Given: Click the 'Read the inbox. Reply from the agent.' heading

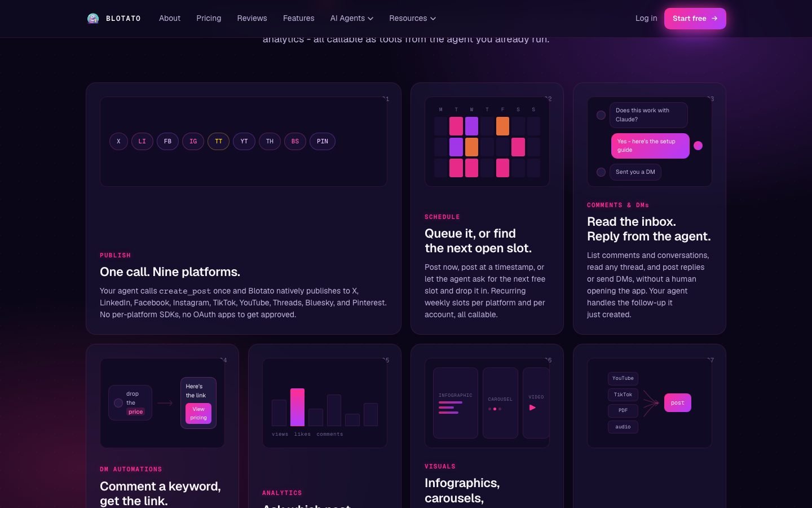Looking at the screenshot, I should point(649,229).
